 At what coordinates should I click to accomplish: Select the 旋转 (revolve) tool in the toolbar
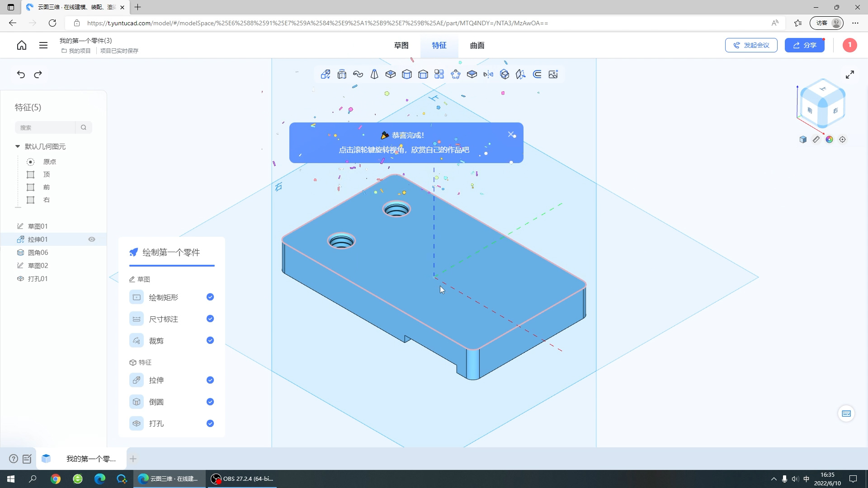pyautogui.click(x=342, y=74)
